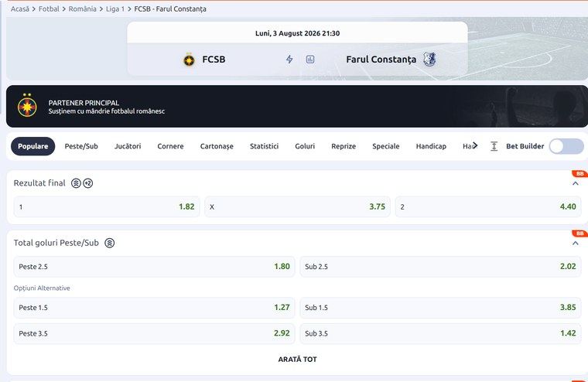This screenshot has height=382, width=588.
Task: Select the Jucători tab
Action: point(128,146)
